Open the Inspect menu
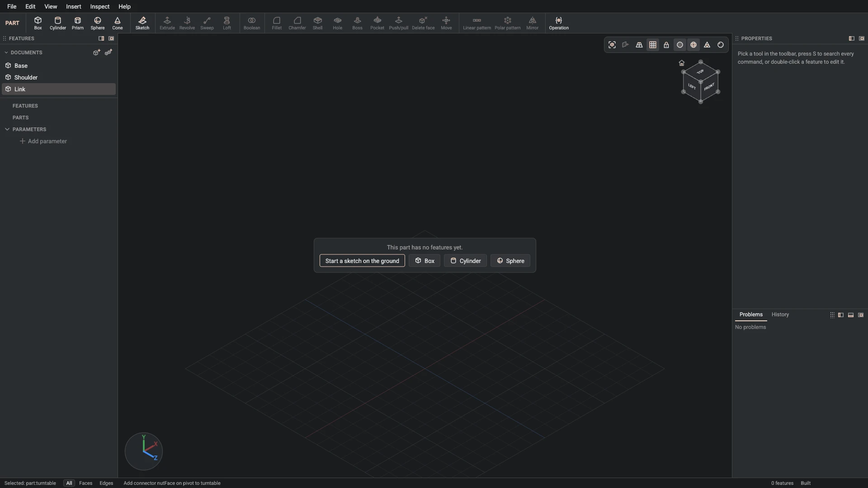 click(x=100, y=6)
